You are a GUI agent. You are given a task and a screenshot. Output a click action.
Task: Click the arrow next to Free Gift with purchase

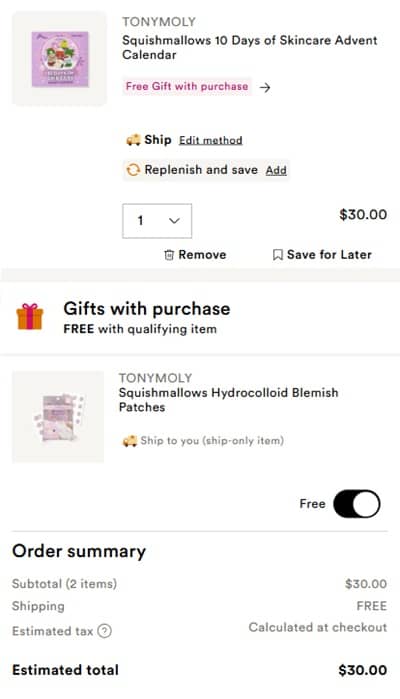[265, 87]
